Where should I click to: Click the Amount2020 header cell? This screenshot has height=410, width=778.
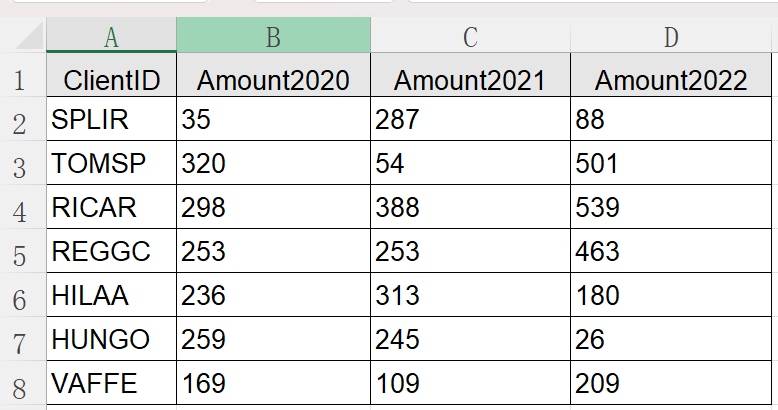pyautogui.click(x=273, y=81)
